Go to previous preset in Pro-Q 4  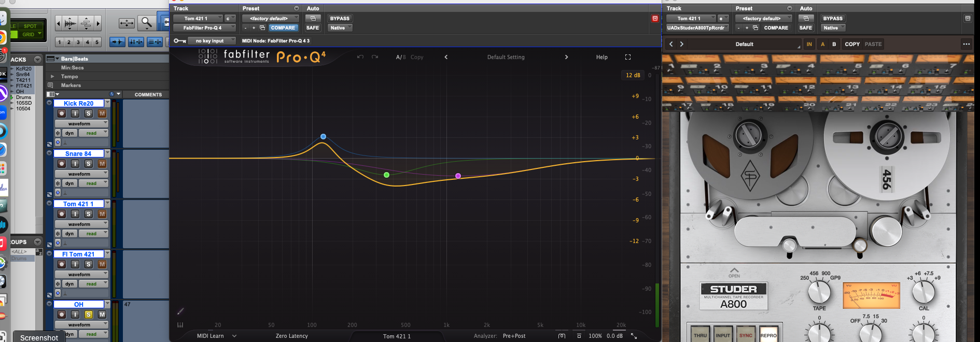coord(446,57)
